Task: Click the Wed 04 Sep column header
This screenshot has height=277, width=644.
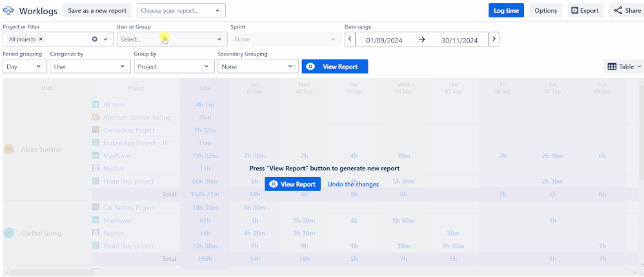Action: 403,88
